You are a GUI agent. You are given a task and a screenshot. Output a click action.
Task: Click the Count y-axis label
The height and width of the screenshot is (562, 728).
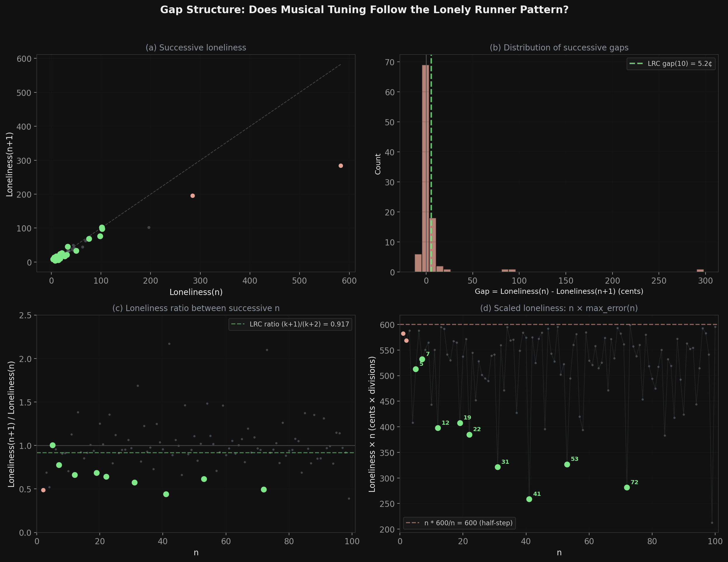pyautogui.click(x=378, y=164)
